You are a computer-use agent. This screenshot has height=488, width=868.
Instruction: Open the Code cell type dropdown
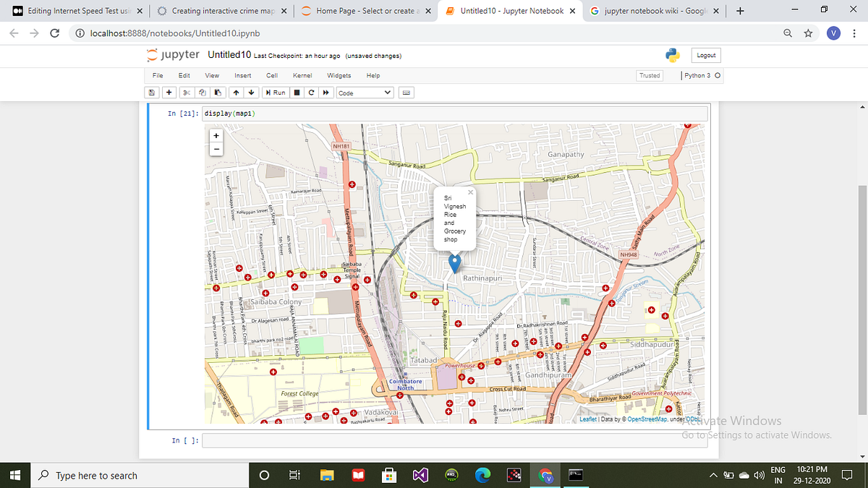click(x=364, y=92)
